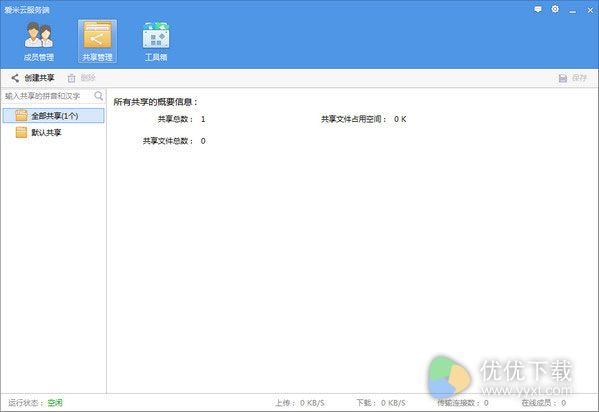Click 创建共享 to create a share

pyautogui.click(x=33, y=78)
